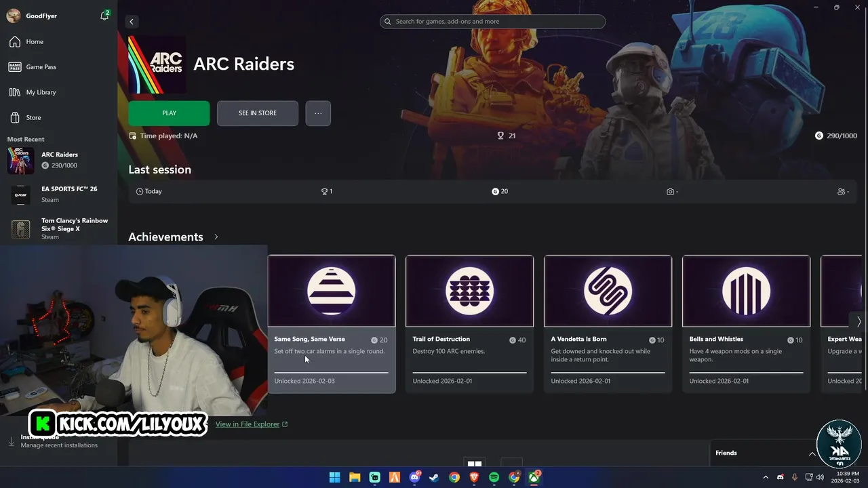Click the last session friends icon
Image resolution: width=868 pixels, height=488 pixels.
click(842, 192)
